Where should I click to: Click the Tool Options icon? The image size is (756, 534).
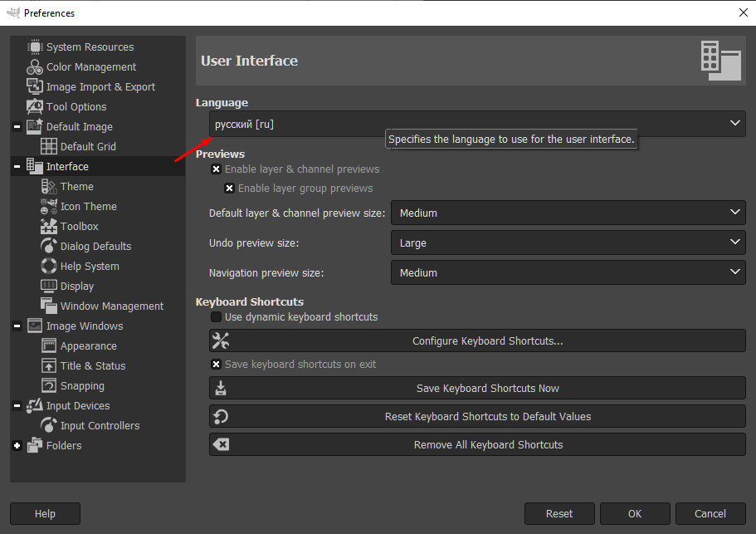click(x=35, y=106)
